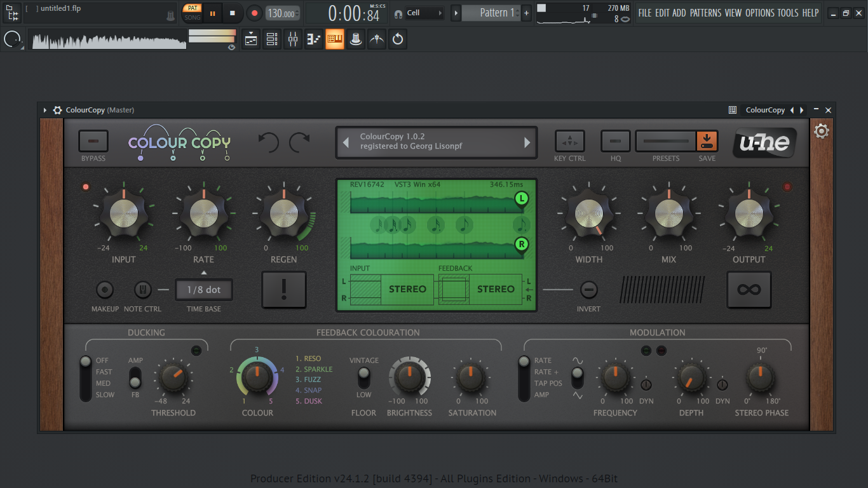Toggle the MAKEUP button
Viewport: 868px width, 488px height.
click(105, 290)
